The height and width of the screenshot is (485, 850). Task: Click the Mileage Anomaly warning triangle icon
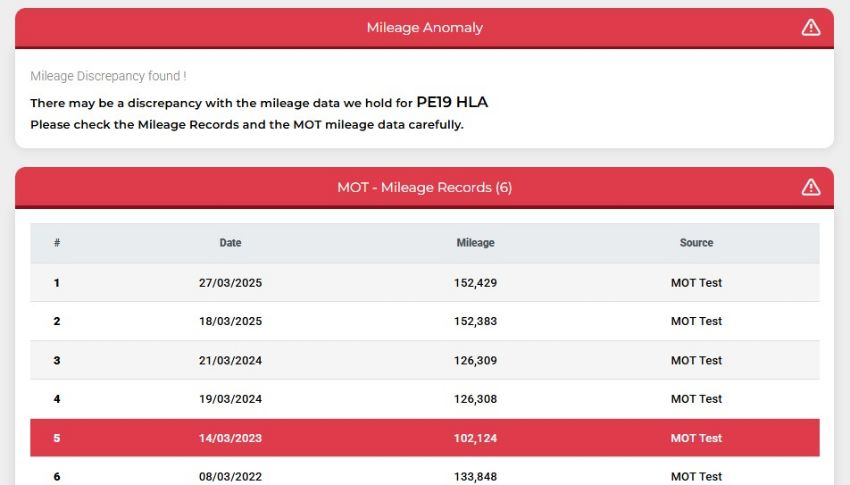point(810,27)
